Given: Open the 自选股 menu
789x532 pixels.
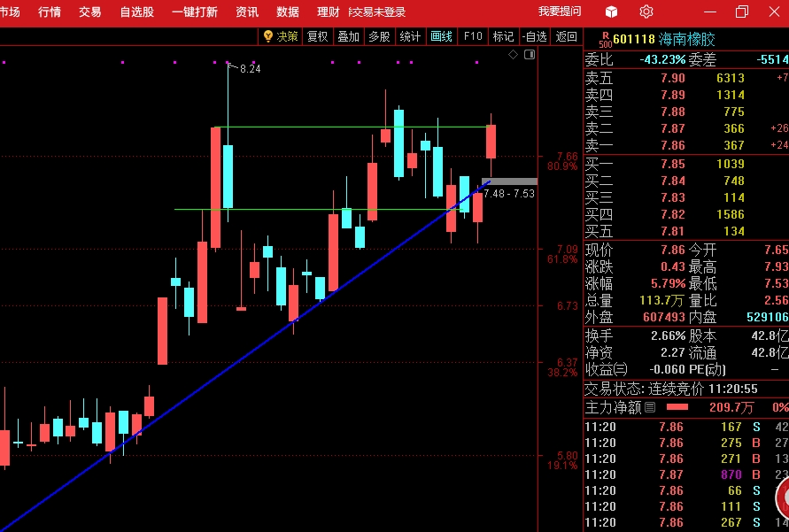Looking at the screenshot, I should (137, 12).
